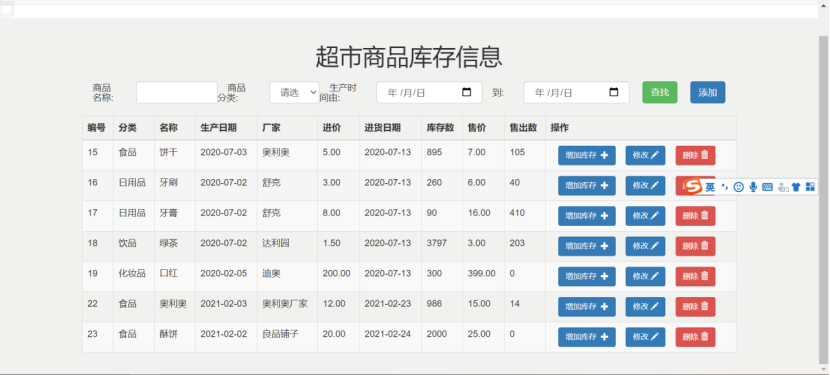This screenshot has width=830, height=375.
Task: Click 修改 in the 酥饼 row
Action: tap(645, 337)
